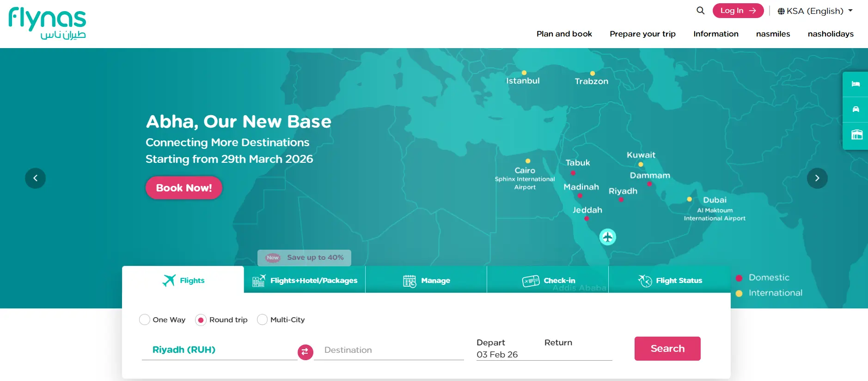Click Jeddah label on map
Image resolution: width=868 pixels, height=381 pixels.
coord(587,210)
